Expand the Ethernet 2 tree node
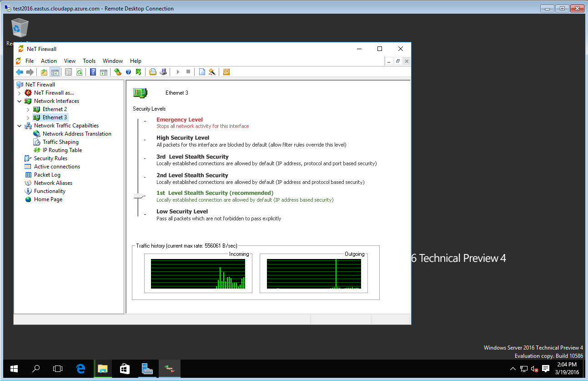This screenshot has width=588, height=381. click(28, 109)
